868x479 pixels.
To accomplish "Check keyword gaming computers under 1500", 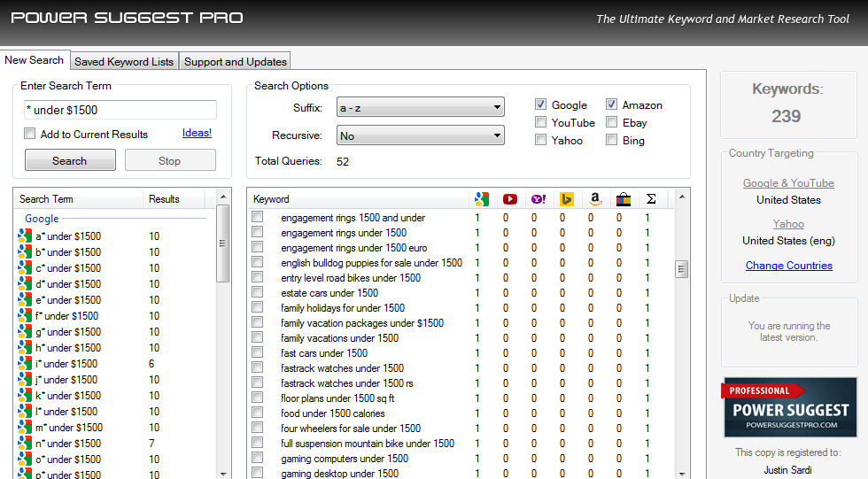I will coord(258,458).
